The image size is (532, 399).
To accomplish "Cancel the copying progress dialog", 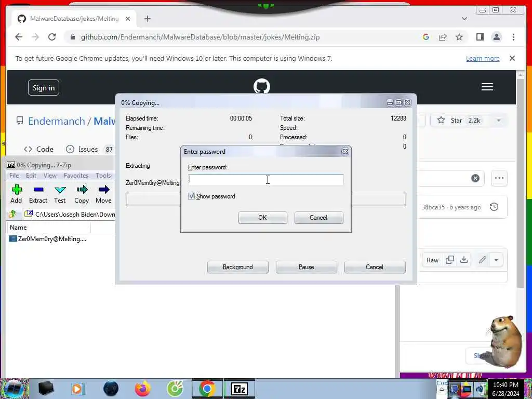I will click(x=375, y=267).
